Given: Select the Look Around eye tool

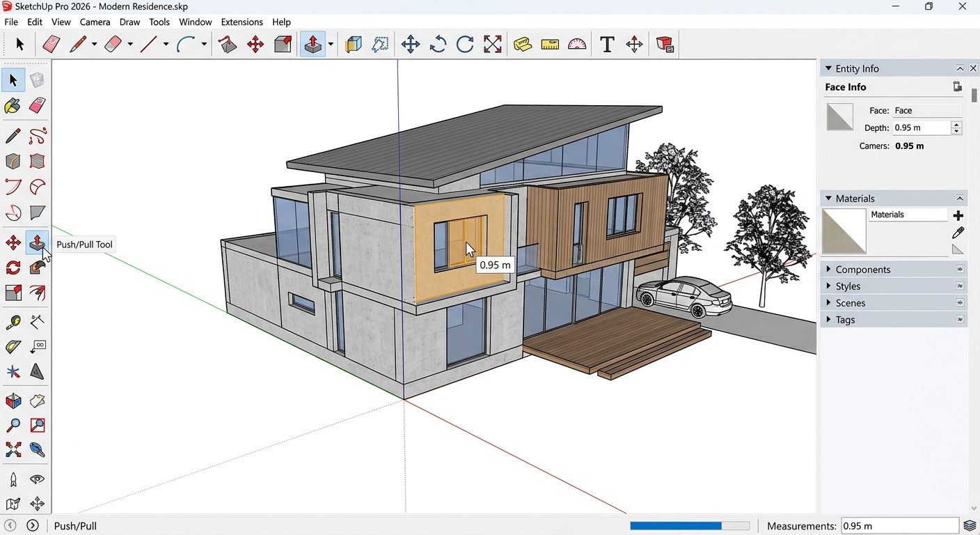Looking at the screenshot, I should pyautogui.click(x=38, y=479).
